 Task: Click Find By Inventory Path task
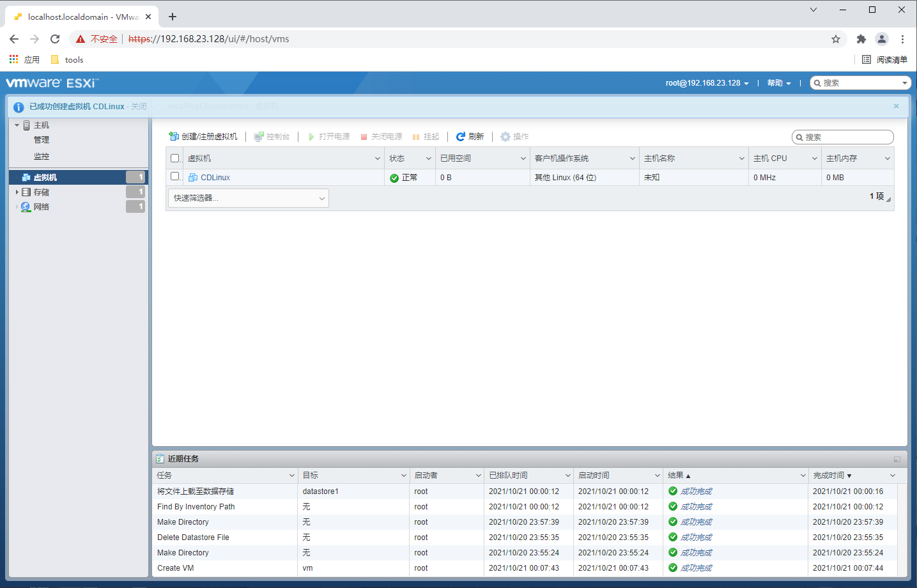click(196, 507)
